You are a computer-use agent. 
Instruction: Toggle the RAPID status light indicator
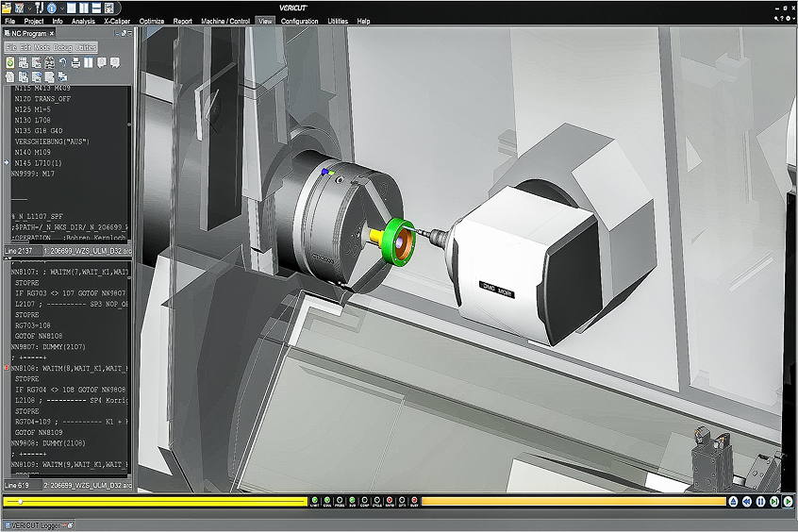391,502
